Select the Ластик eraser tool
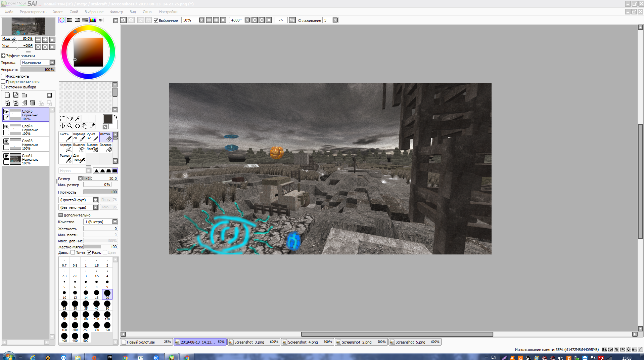Image resolution: width=644 pixels, height=360 pixels. pyautogui.click(x=106, y=136)
